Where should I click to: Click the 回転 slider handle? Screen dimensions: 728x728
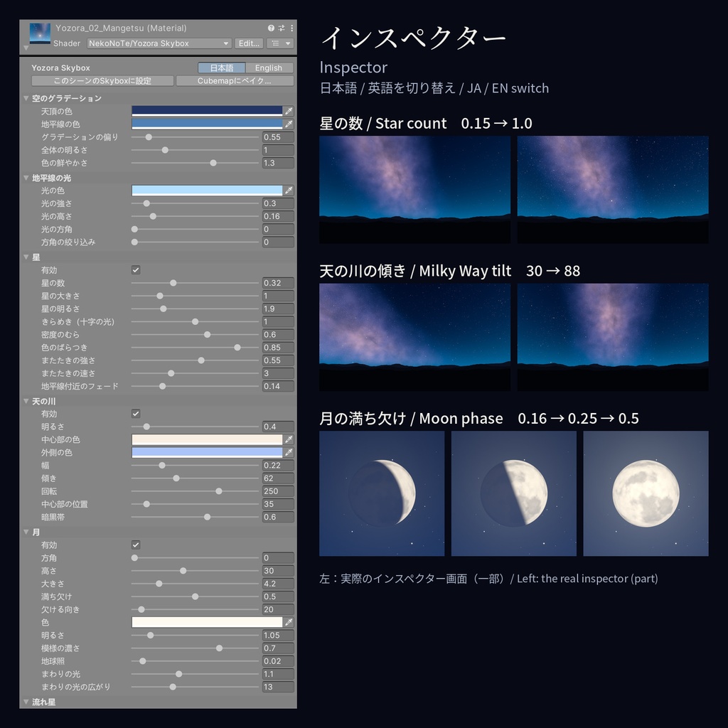pyautogui.click(x=219, y=491)
